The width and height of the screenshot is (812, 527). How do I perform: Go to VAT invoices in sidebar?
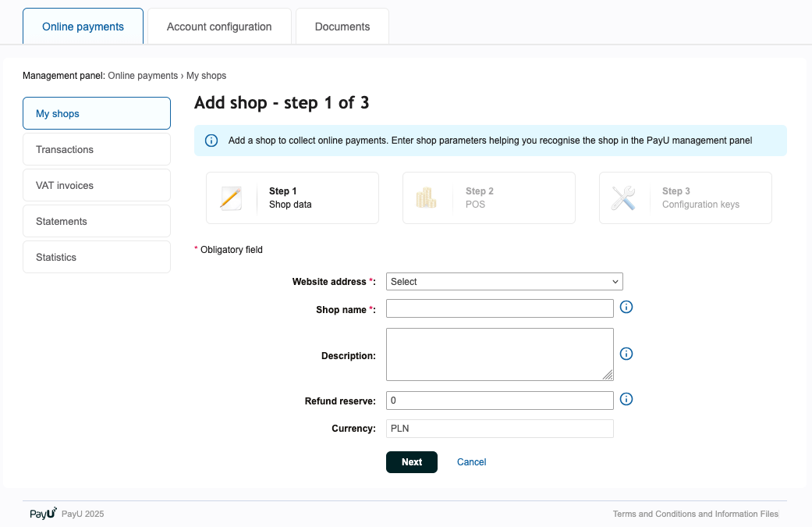[97, 186]
